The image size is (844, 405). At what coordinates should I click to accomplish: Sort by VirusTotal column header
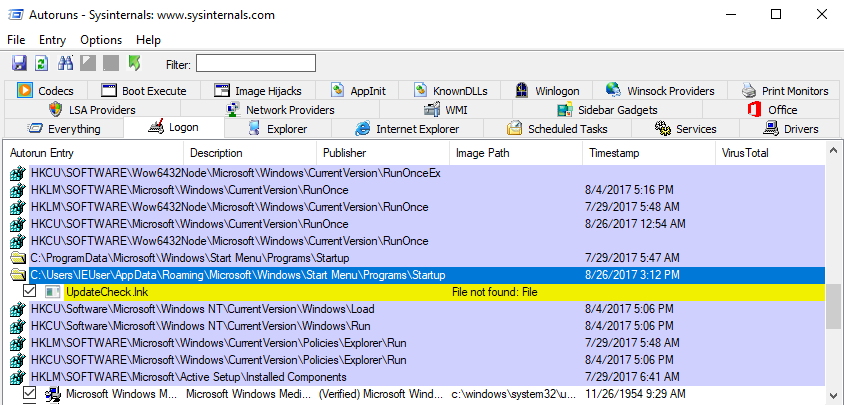point(770,153)
